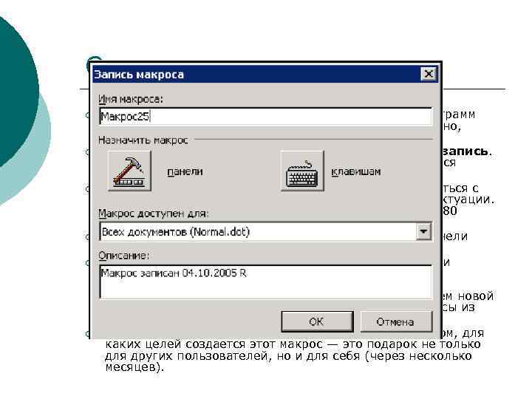Click the 'Макрос доступен для:' label
This screenshot has height=399, width=532.
click(x=154, y=214)
